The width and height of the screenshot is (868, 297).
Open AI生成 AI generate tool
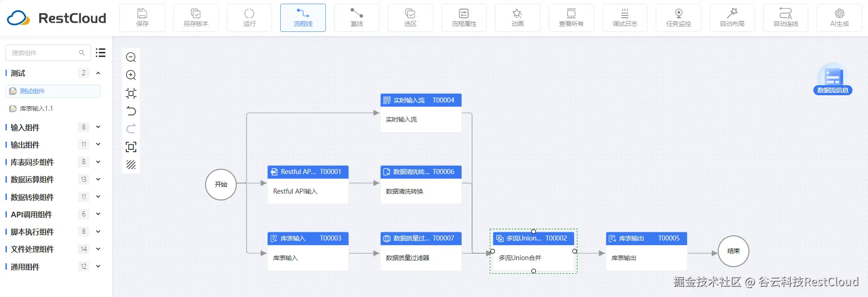(x=839, y=18)
